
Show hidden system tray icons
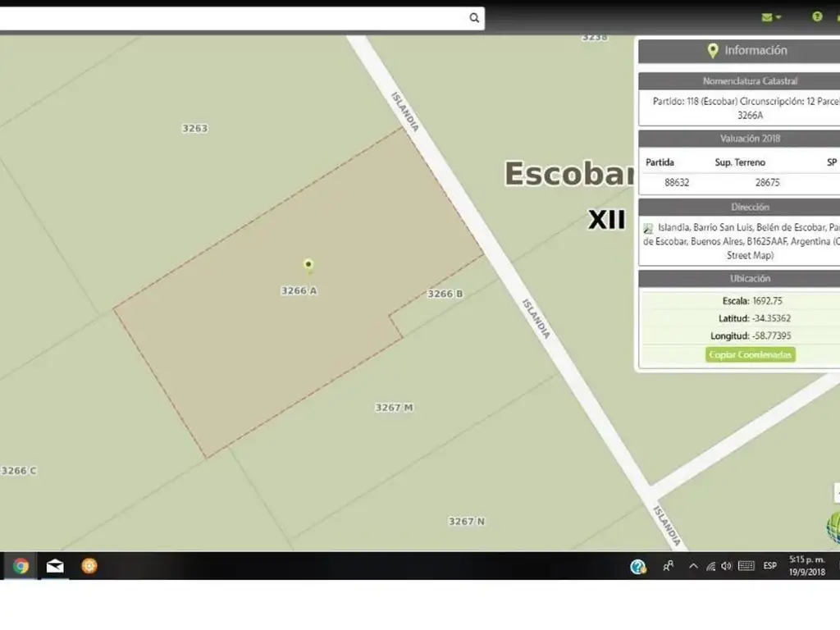tap(693, 566)
